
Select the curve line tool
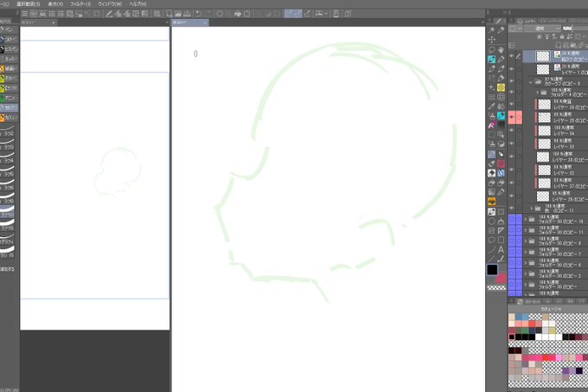click(492, 249)
